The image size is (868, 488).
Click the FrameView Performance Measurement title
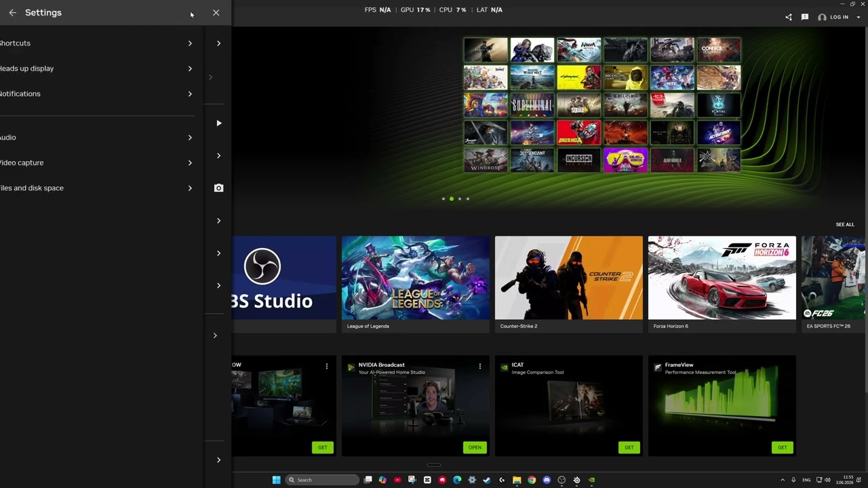click(x=679, y=365)
